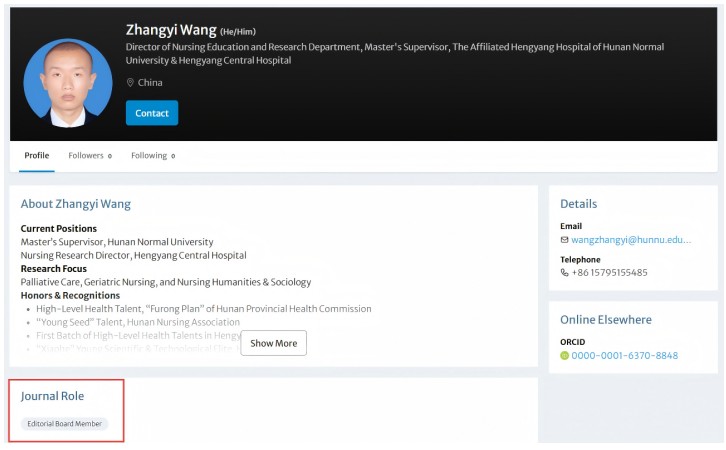Click the Journal Role section heading

[52, 397]
